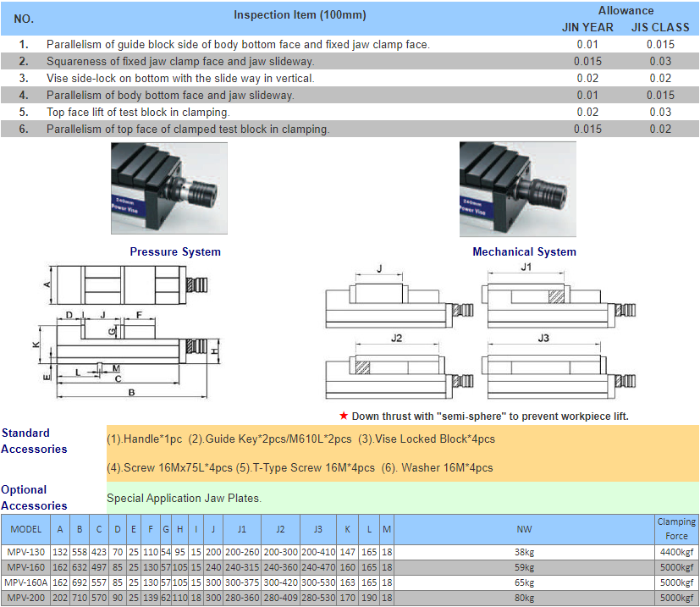The height and width of the screenshot is (607, 700).
Task: Click the JIN YEAR column header
Action: [587, 27]
